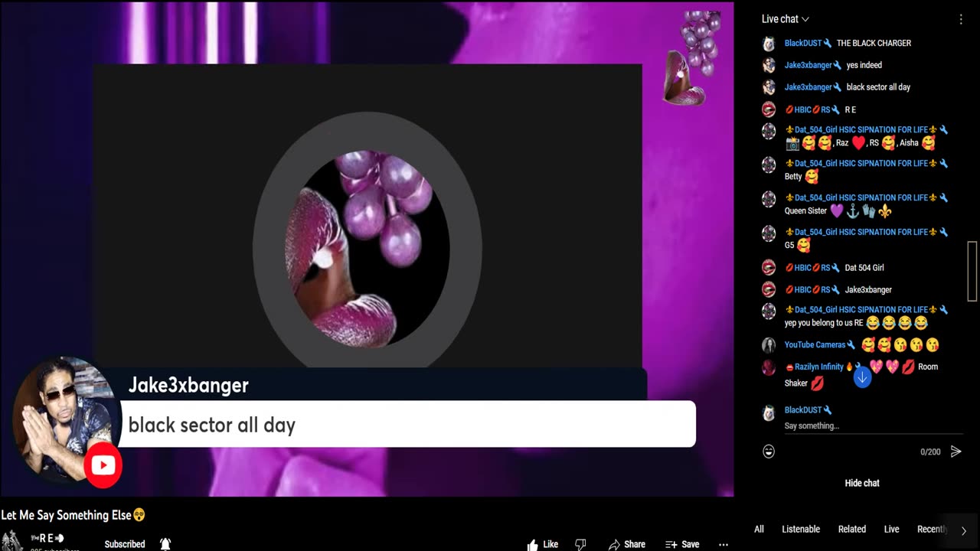This screenshot has height=551, width=980.
Task: Click the Hide chat button
Action: coord(862,483)
